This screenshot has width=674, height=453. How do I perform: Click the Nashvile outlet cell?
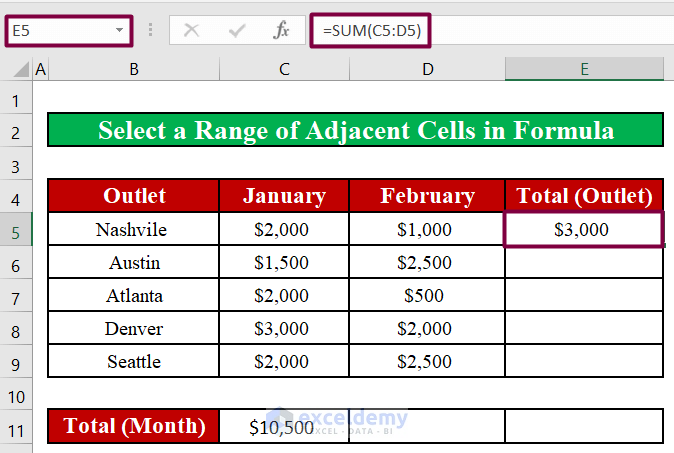coord(133,230)
